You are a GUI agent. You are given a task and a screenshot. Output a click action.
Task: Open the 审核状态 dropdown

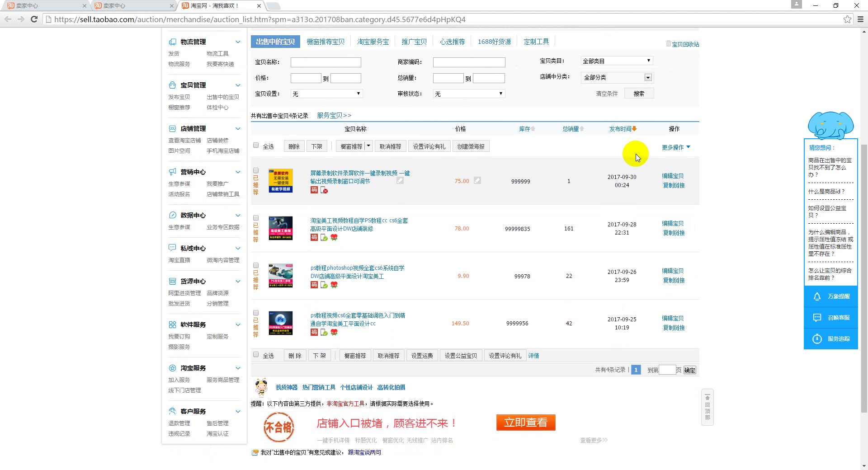pos(469,94)
